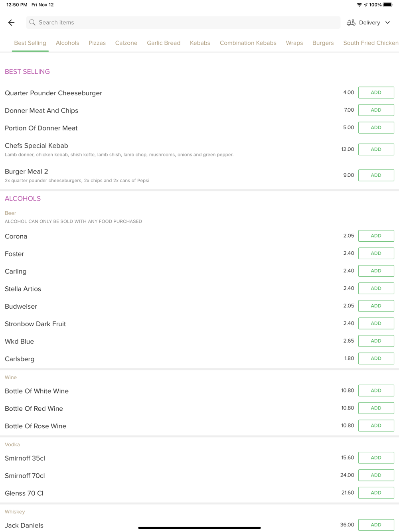Click the search magnifier icon
Image resolution: width=399 pixels, height=532 pixels.
click(32, 23)
